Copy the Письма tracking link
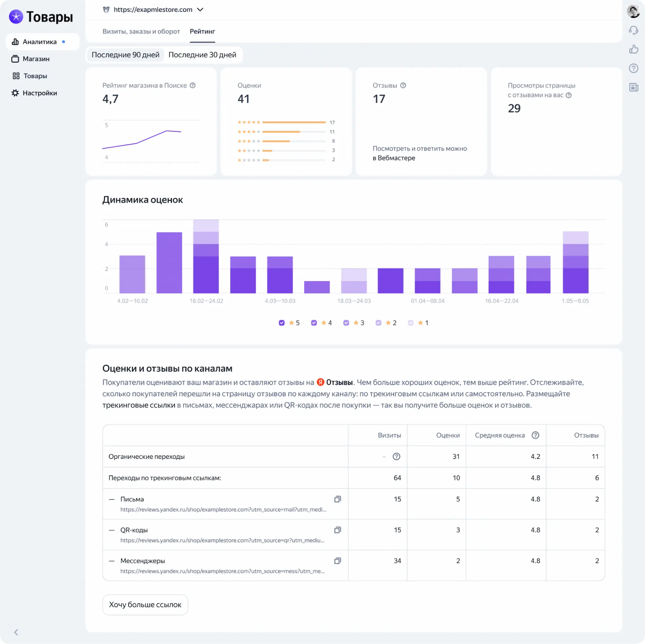645x644 pixels. 337,499
